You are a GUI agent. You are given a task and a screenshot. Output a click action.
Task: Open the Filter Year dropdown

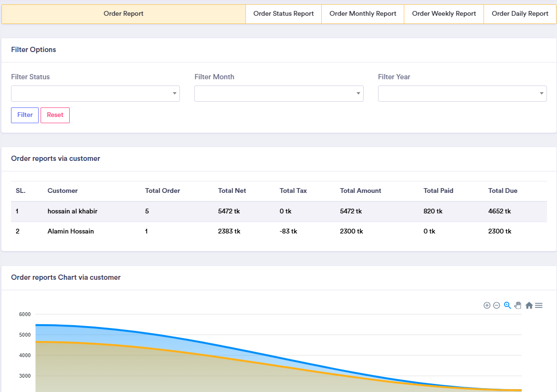tap(462, 94)
